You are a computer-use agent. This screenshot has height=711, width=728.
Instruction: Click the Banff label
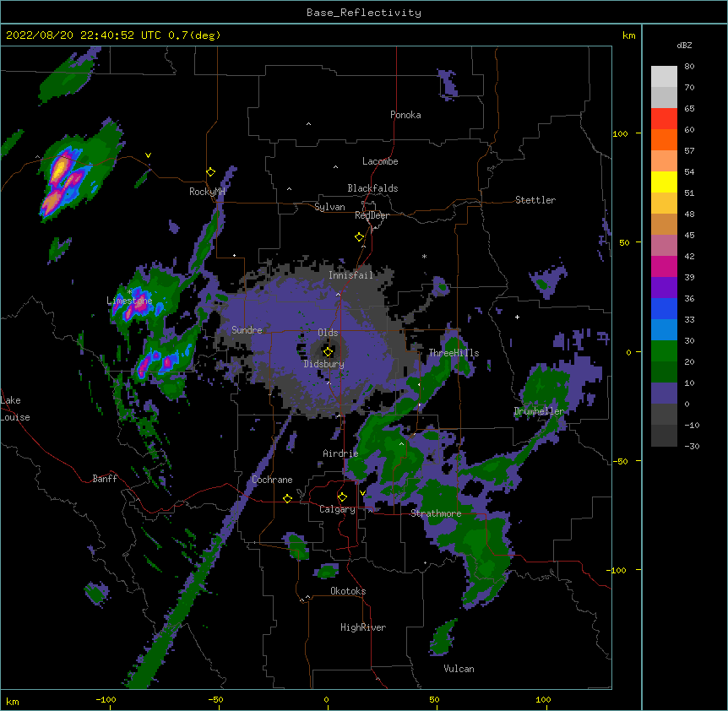[x=105, y=479]
